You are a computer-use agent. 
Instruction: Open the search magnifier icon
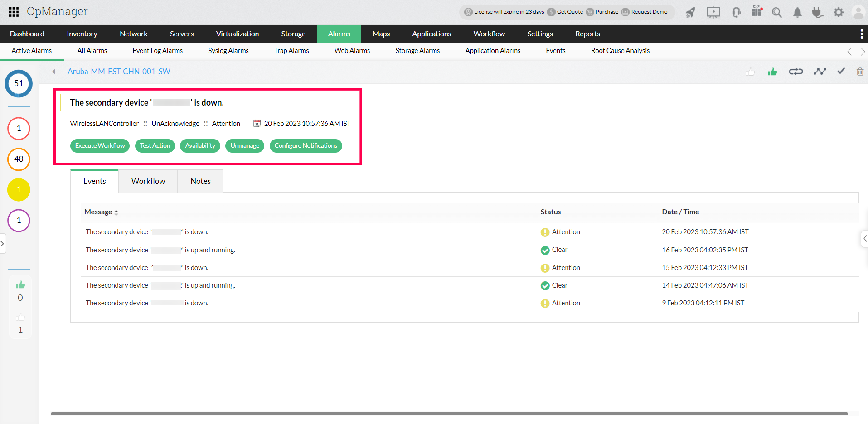(777, 12)
